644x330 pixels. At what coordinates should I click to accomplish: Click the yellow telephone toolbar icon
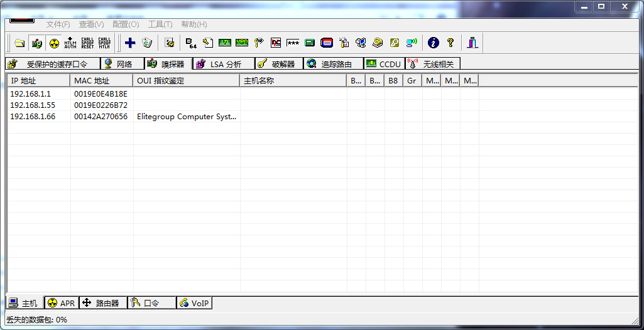[x=378, y=43]
